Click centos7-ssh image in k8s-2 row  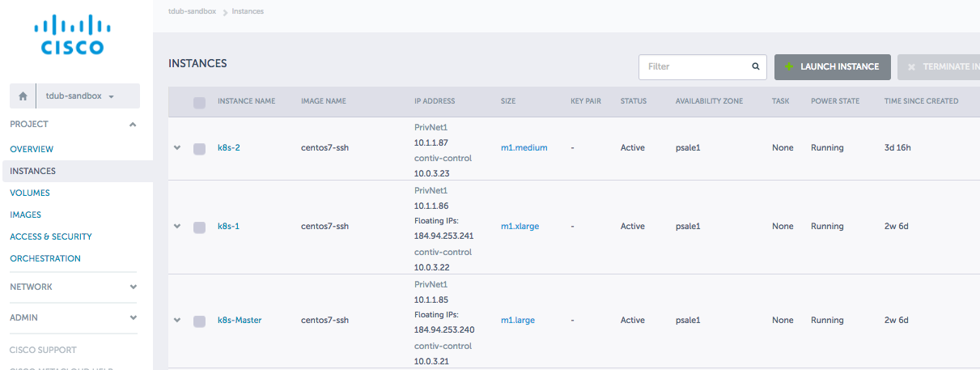(x=325, y=147)
